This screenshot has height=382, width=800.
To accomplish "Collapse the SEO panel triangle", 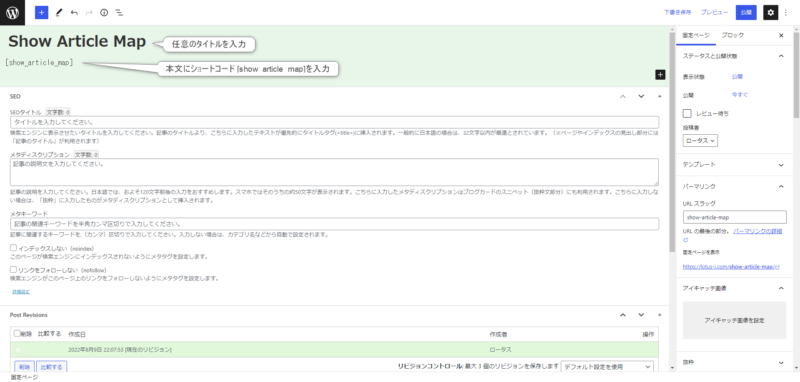I will 659,96.
